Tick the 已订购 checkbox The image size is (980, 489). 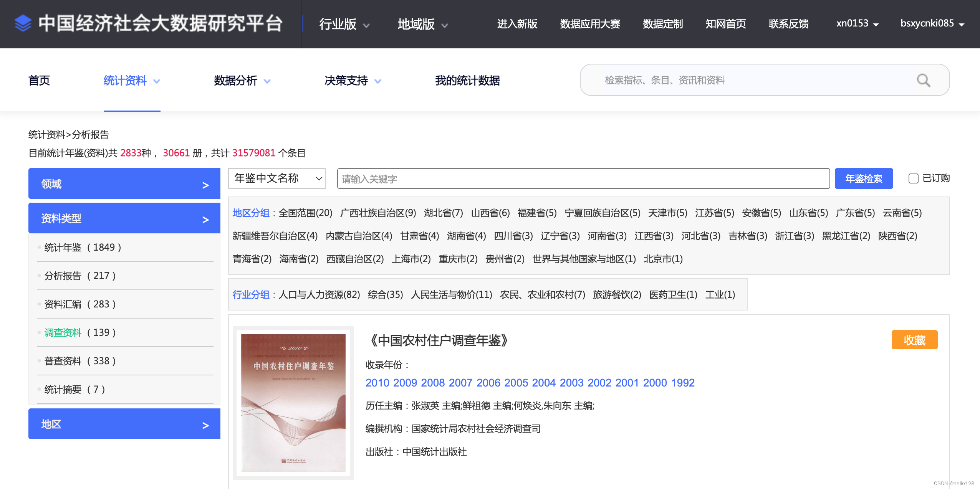[x=913, y=178]
